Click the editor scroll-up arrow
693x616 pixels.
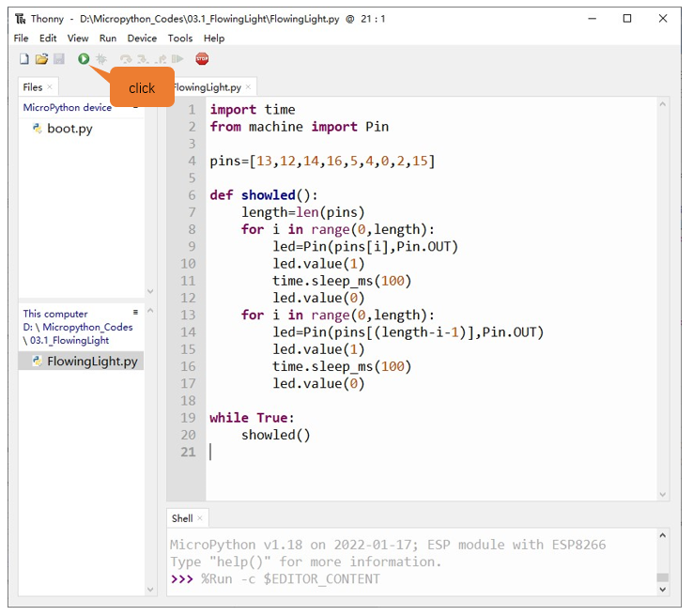click(663, 104)
